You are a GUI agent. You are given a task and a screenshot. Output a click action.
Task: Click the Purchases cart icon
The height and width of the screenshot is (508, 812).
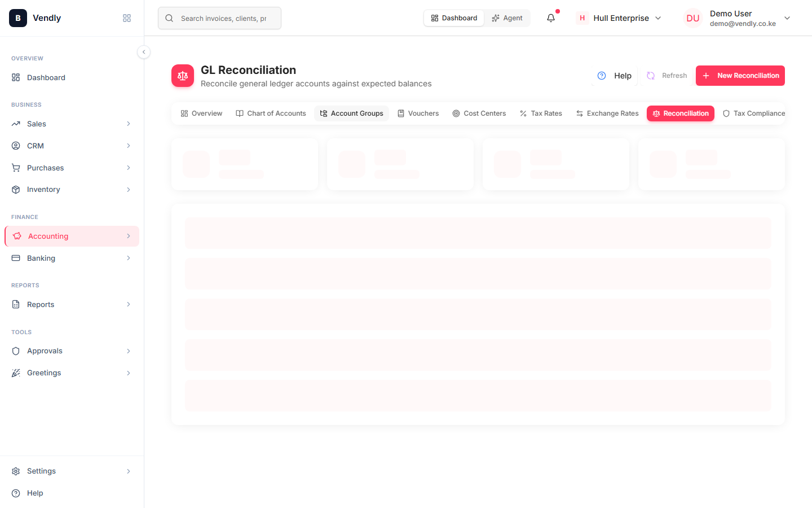click(x=16, y=168)
